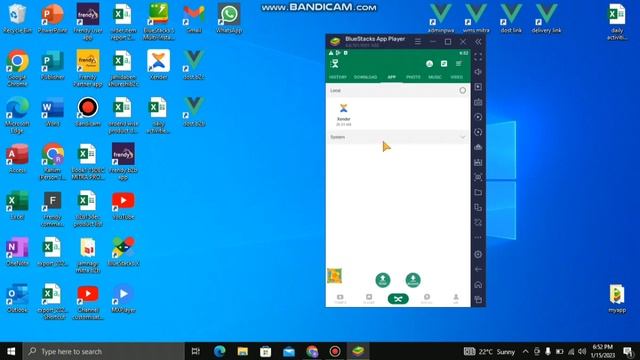Image resolution: width=640 pixels, height=360 pixels.
Task: Click BlueStacks back arrow in sidebar
Action: tap(478, 269)
